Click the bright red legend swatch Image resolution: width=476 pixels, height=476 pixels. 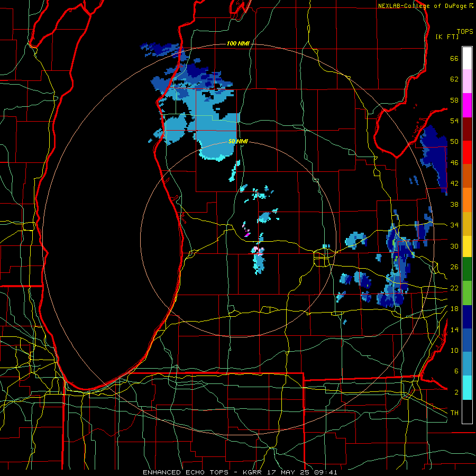point(467,152)
